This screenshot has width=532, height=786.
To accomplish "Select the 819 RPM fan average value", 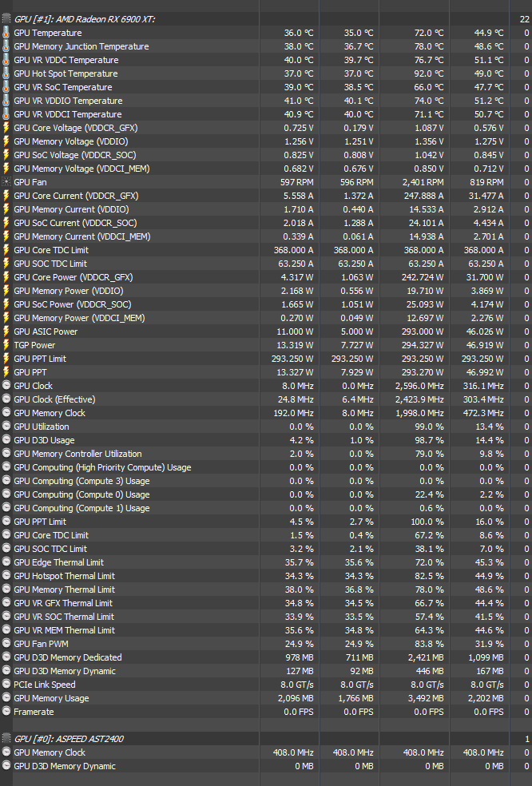I will click(x=487, y=182).
